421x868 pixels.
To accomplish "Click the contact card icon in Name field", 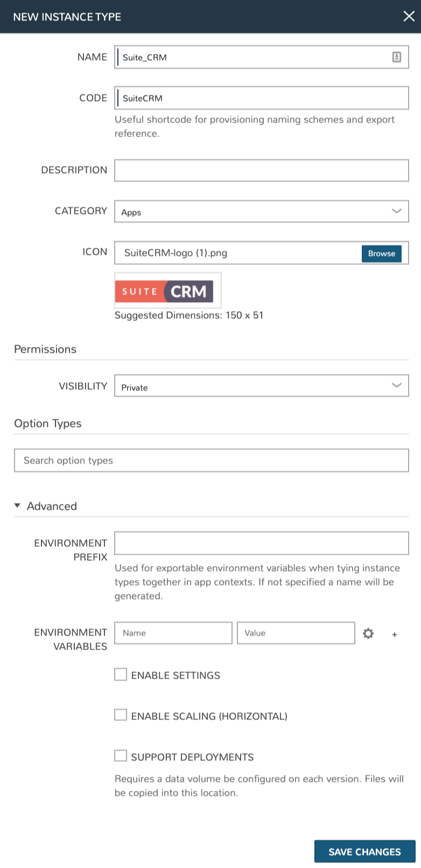I will (x=397, y=57).
